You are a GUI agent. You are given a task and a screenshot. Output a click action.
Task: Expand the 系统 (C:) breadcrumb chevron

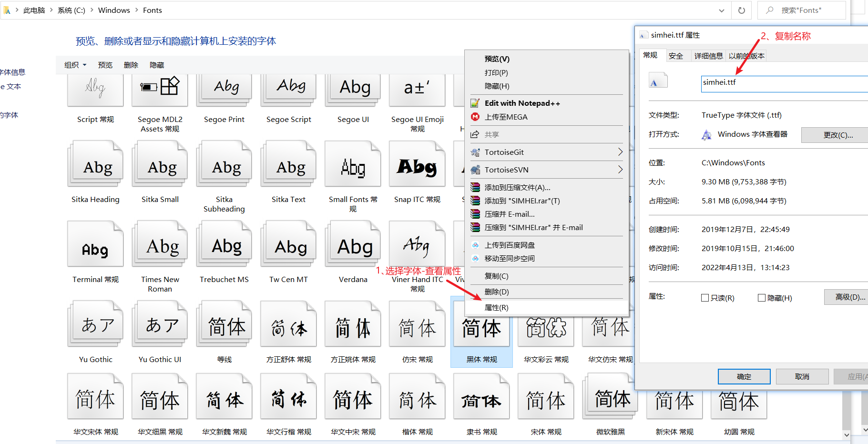point(92,10)
